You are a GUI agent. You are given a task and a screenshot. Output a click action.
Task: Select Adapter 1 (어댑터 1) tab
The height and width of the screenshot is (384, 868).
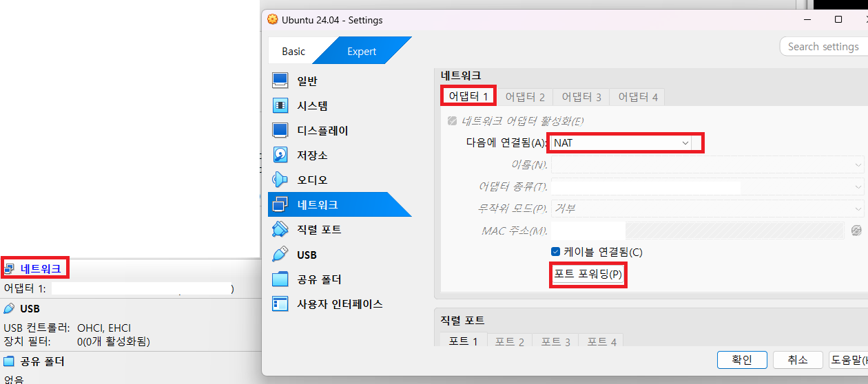[468, 96]
